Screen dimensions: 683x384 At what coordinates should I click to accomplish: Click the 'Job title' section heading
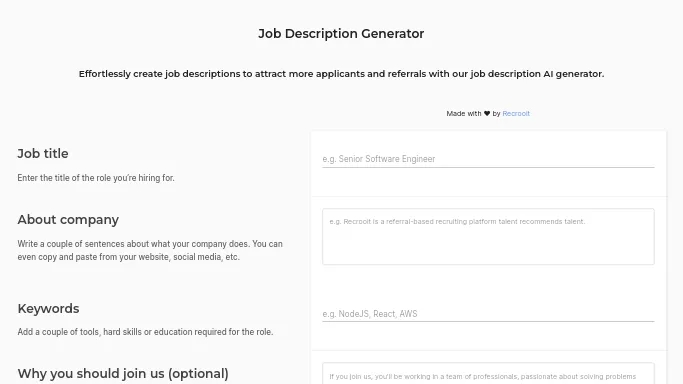43,153
